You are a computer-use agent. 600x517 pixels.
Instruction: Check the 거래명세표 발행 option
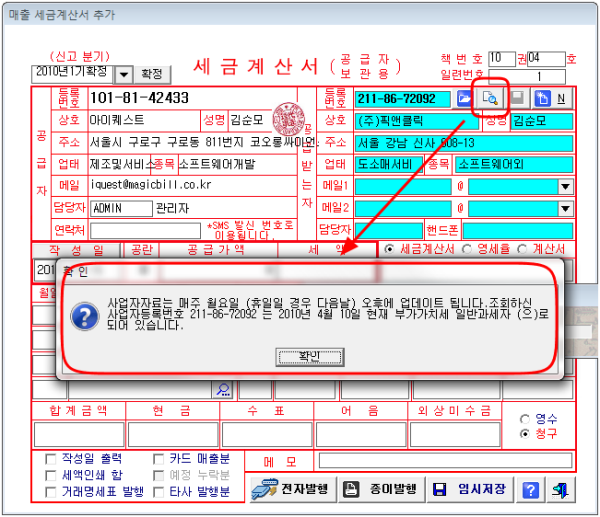[x=52, y=492]
